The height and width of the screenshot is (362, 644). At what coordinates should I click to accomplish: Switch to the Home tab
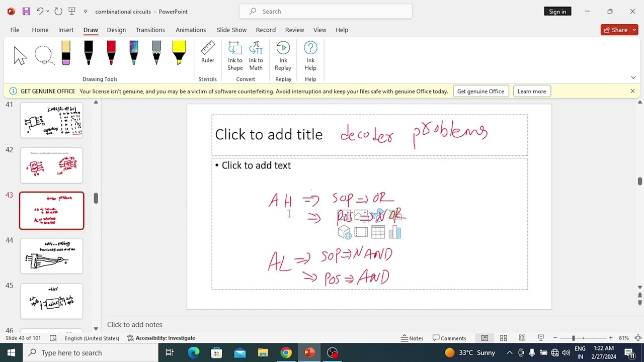[x=40, y=30]
